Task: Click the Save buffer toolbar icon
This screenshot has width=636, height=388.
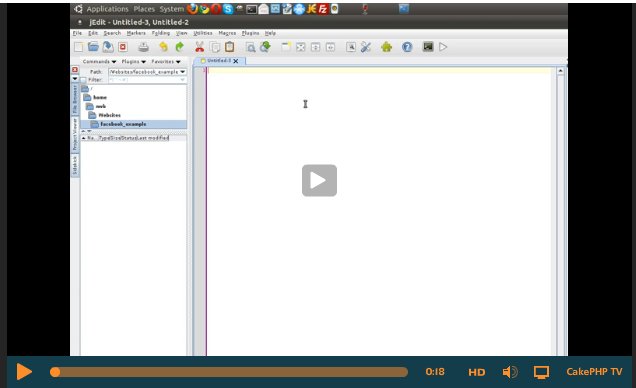Action: 108,47
